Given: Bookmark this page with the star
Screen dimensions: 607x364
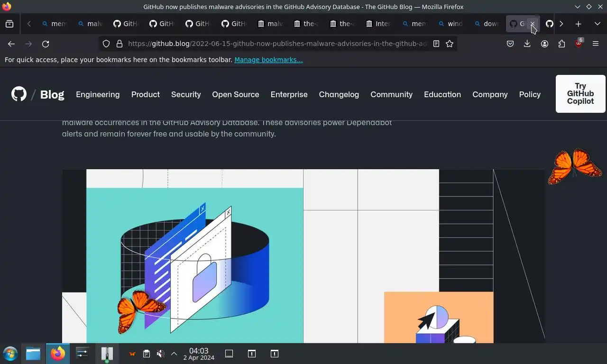Looking at the screenshot, I should pos(450,44).
